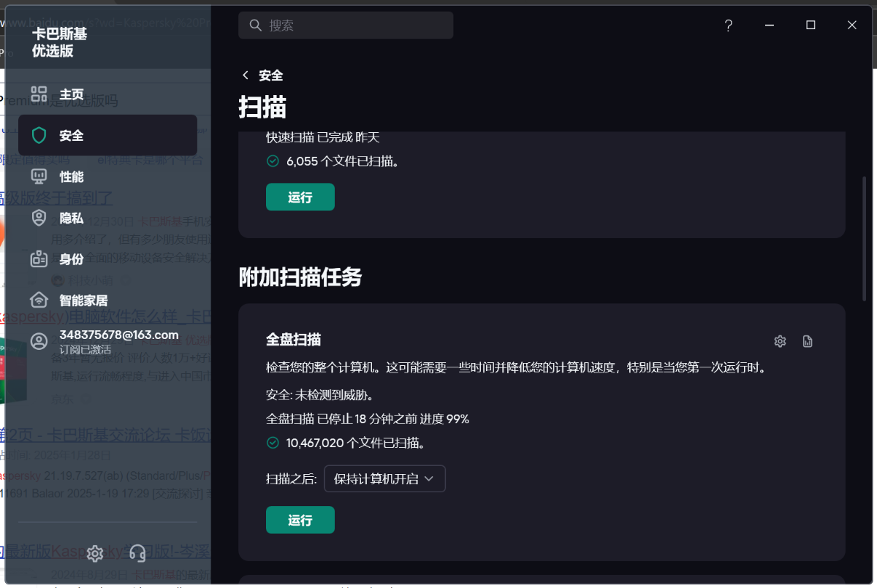
Task: Click the checkmark icon beside 6,055 个文件已扫描
Action: coord(273,161)
